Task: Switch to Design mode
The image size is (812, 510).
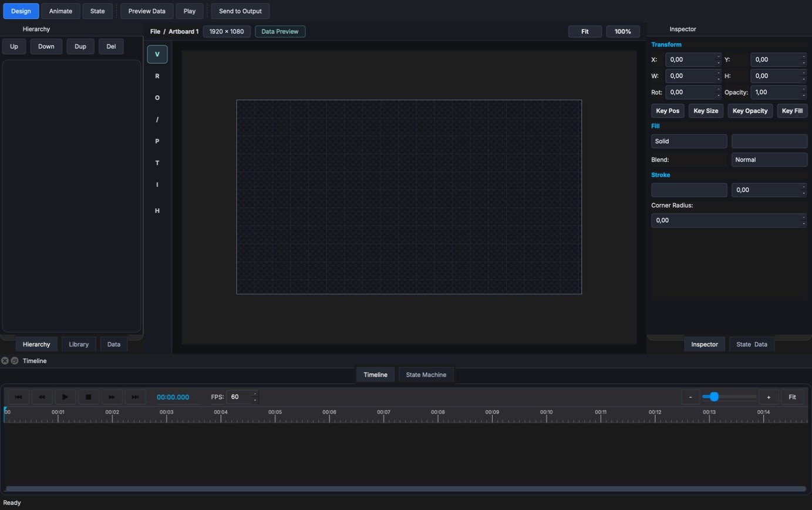Action: click(x=21, y=11)
